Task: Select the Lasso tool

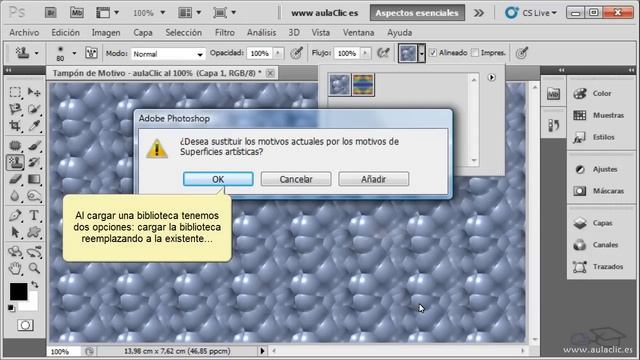Action: (15, 109)
